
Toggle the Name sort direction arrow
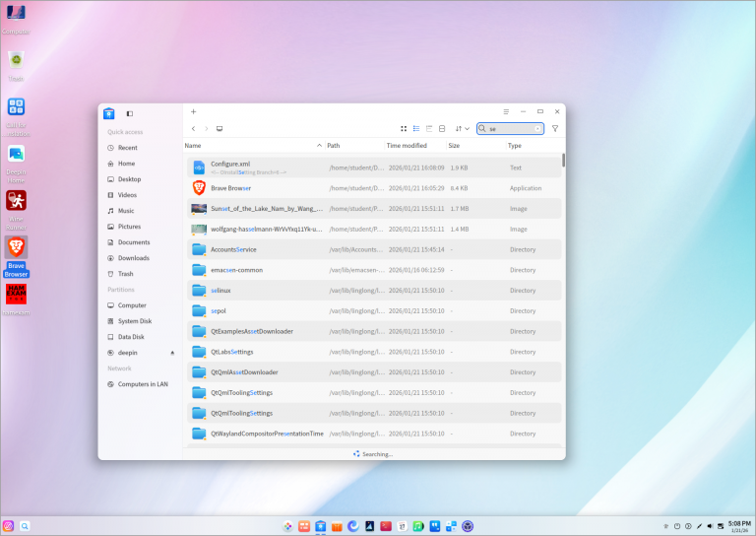319,145
